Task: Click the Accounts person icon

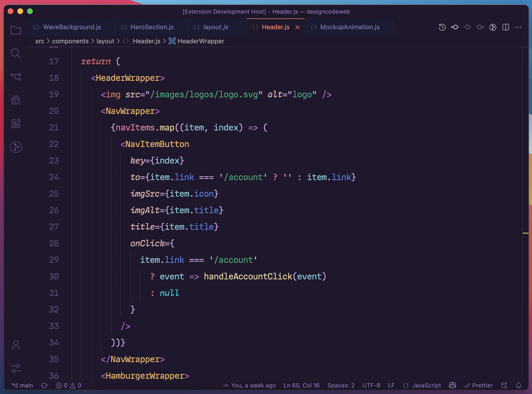Action: click(x=16, y=345)
